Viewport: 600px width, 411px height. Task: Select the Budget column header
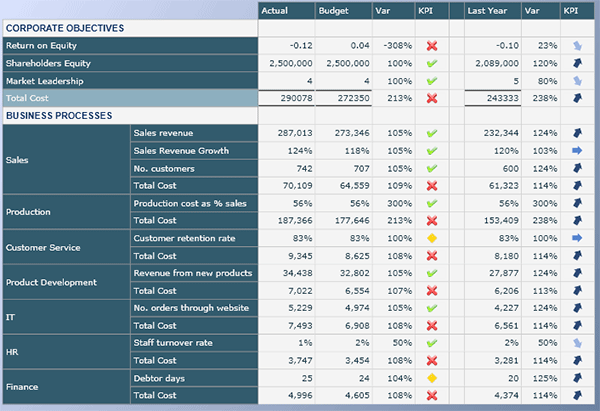click(x=333, y=11)
